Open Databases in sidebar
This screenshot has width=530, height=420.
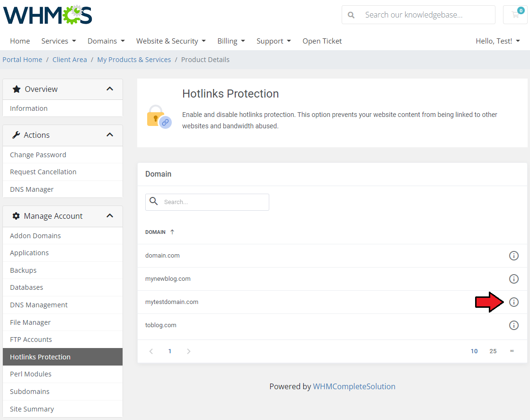62,287
